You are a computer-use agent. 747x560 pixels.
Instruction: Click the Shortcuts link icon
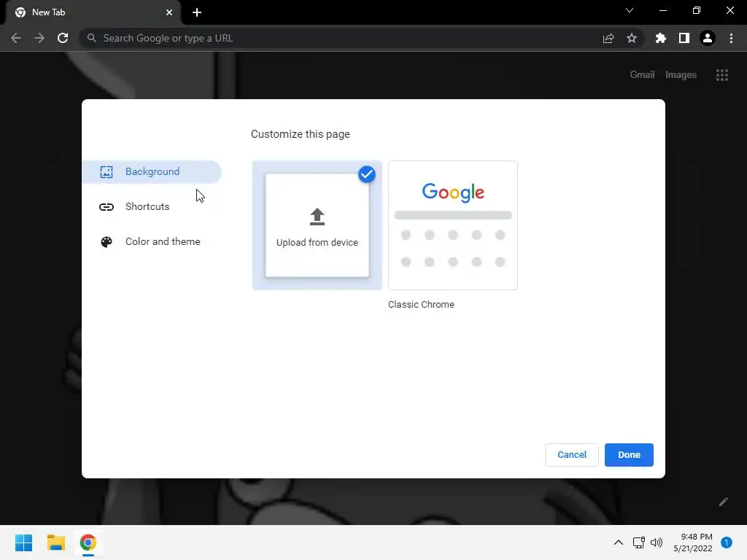(x=107, y=206)
